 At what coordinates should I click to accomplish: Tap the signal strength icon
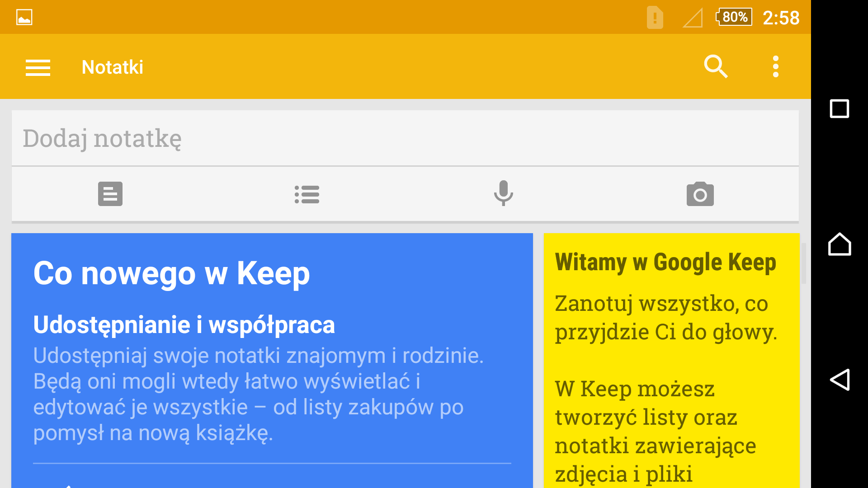[x=693, y=18]
